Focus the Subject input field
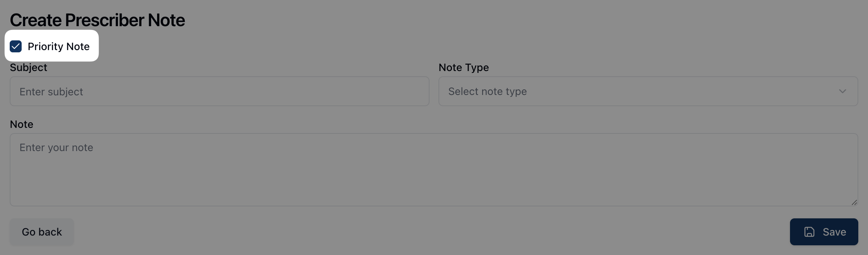 219,91
